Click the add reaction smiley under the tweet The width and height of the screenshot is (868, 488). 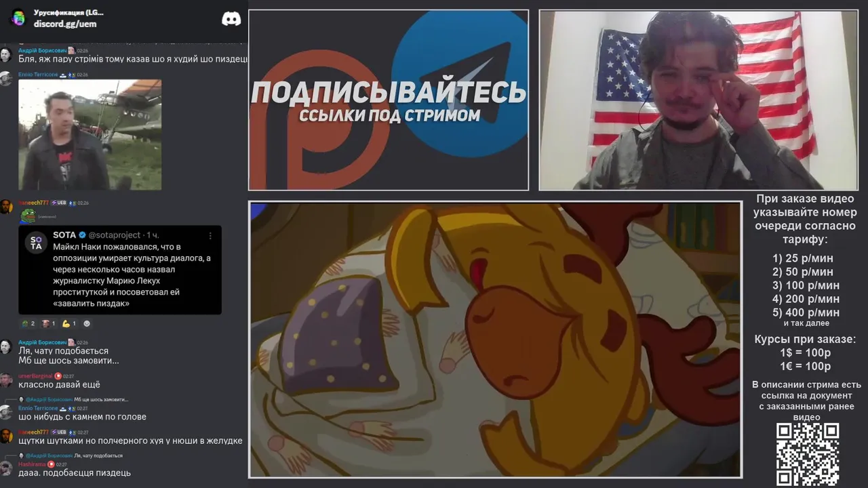pyautogui.click(x=87, y=323)
